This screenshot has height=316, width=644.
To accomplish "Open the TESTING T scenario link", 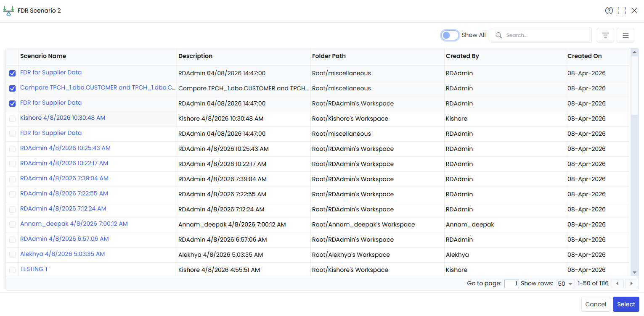I will point(34,269).
